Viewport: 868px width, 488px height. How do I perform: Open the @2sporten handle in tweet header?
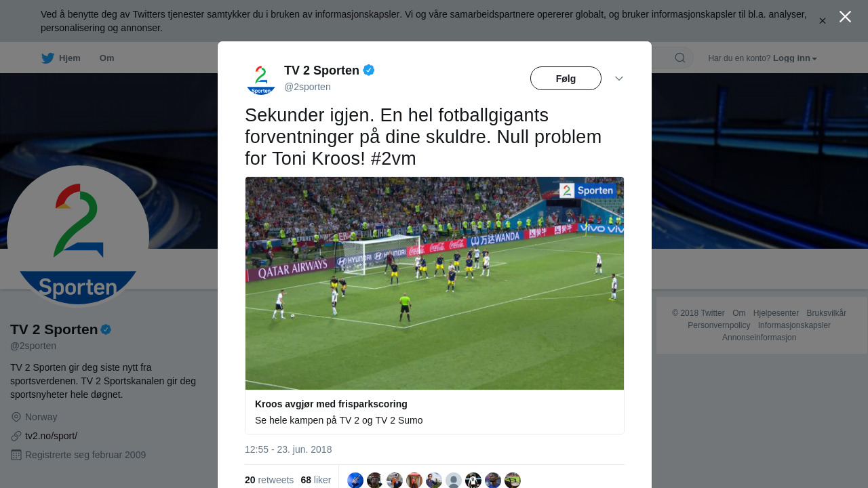pos(307,87)
